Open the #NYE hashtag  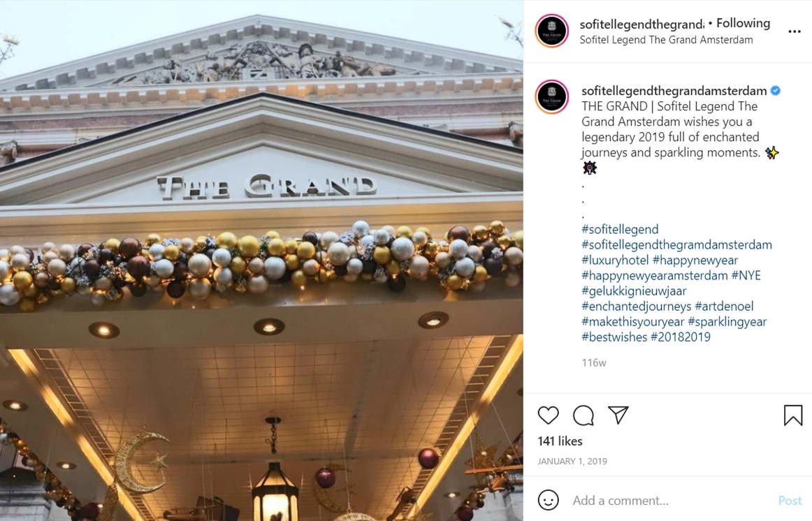[x=746, y=275]
